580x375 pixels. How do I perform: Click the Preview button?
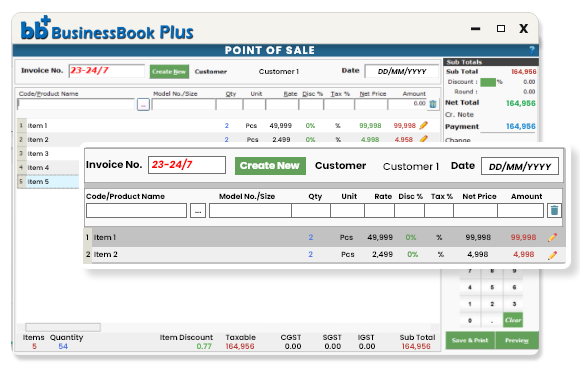pyautogui.click(x=517, y=340)
